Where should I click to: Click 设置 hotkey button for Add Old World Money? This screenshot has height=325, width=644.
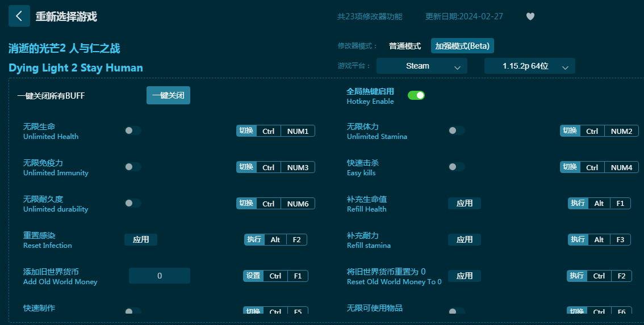[253, 276]
